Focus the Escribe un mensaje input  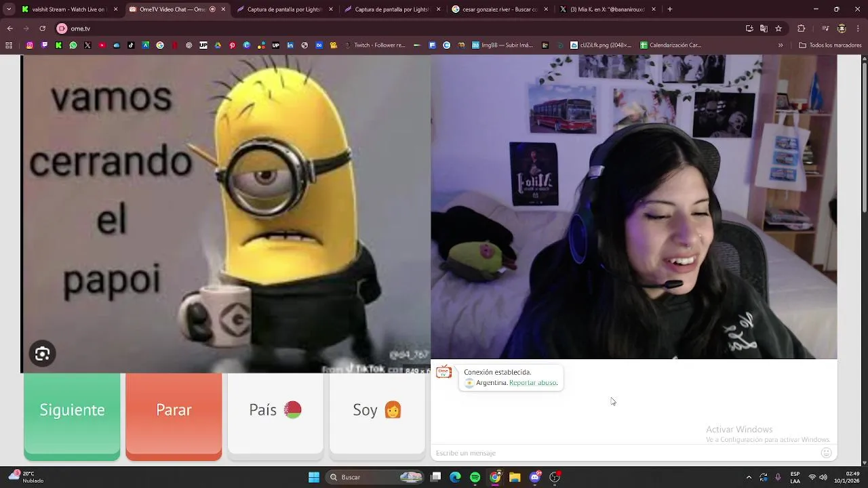click(624, 453)
